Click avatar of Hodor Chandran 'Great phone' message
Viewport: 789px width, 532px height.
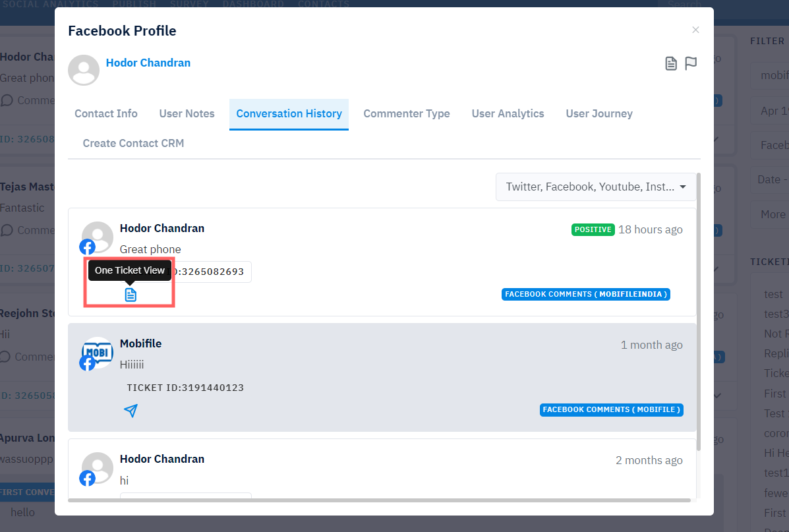pos(97,237)
